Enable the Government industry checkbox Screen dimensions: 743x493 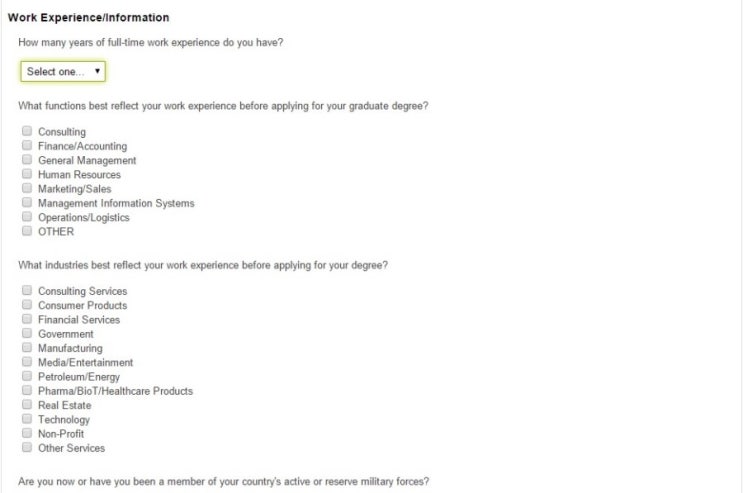[x=27, y=334]
